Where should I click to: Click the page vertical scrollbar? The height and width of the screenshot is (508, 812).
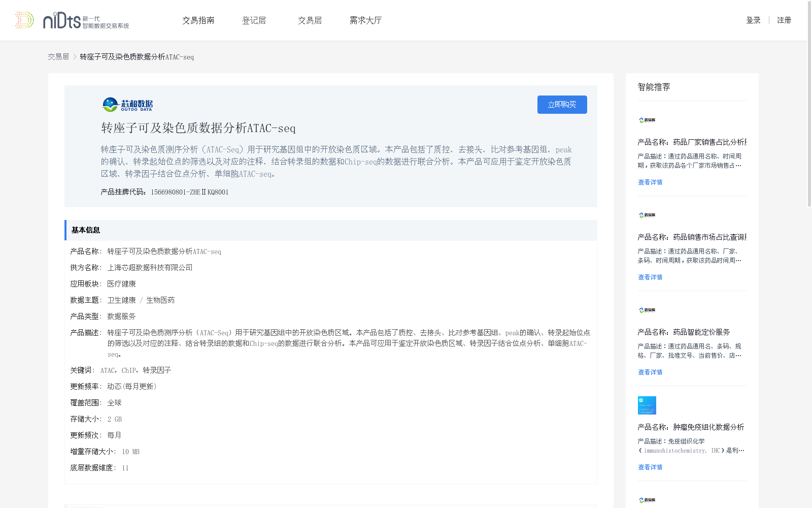(x=809, y=104)
